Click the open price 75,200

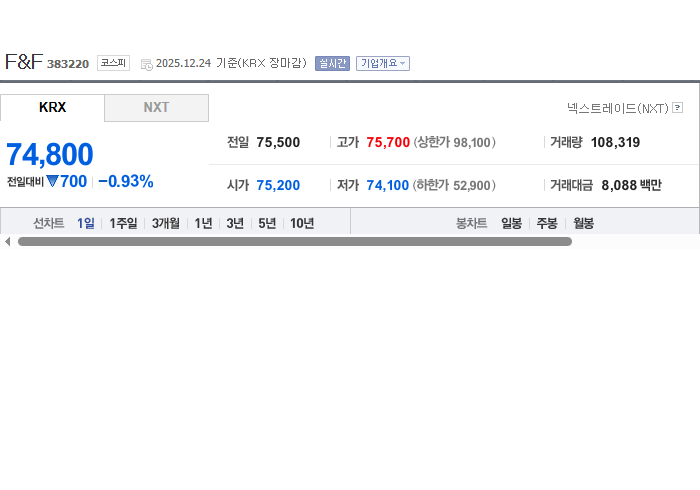(x=278, y=185)
